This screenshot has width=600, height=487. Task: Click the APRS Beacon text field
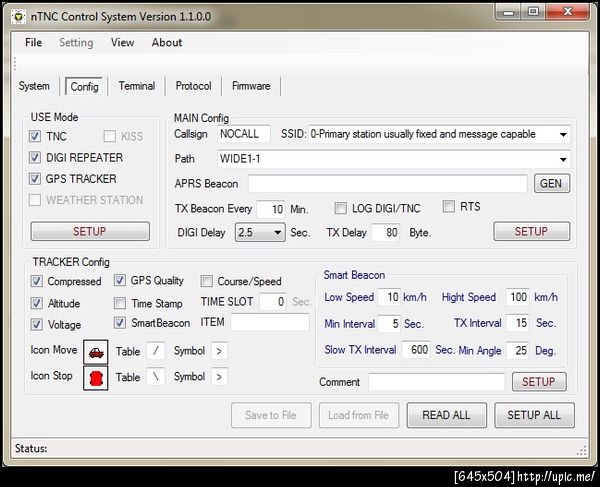click(x=388, y=184)
